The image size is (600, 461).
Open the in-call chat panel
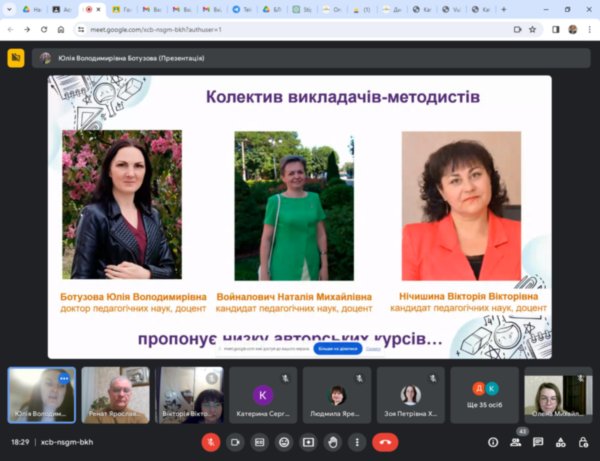(x=538, y=441)
